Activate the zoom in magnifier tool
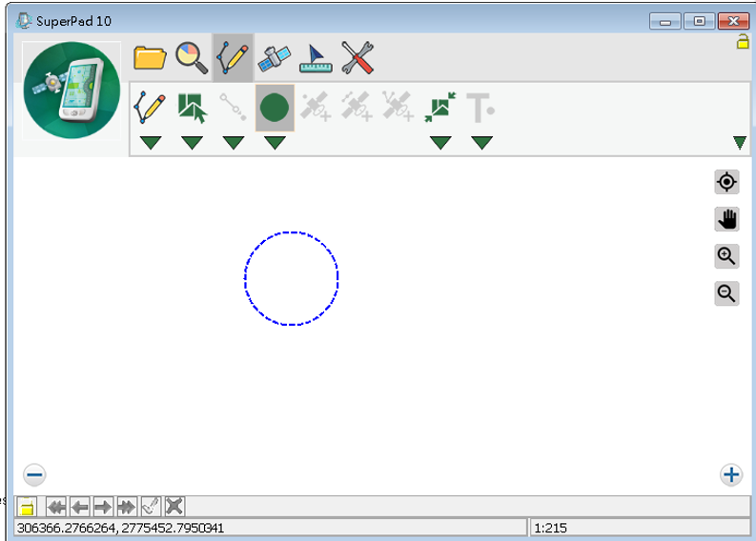756x541 pixels. pos(726,256)
